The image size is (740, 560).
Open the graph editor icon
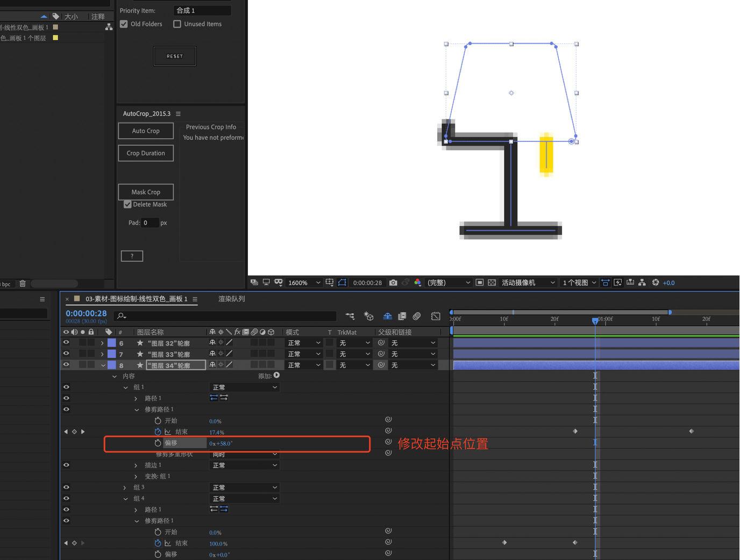[x=436, y=316]
